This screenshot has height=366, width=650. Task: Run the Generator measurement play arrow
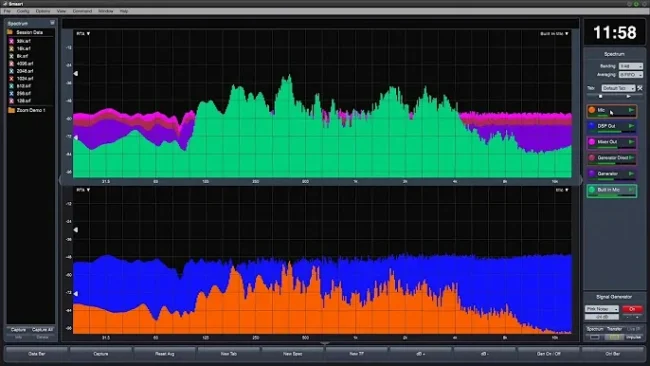coord(631,174)
